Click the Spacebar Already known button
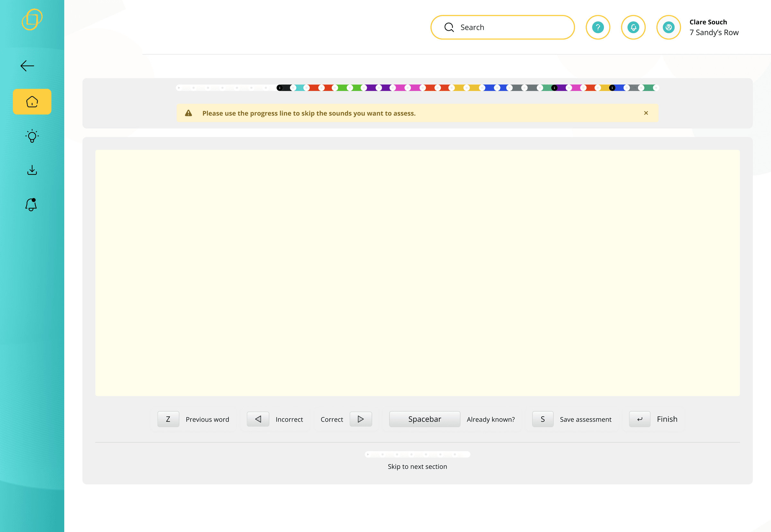This screenshot has width=771, height=532. coord(425,419)
